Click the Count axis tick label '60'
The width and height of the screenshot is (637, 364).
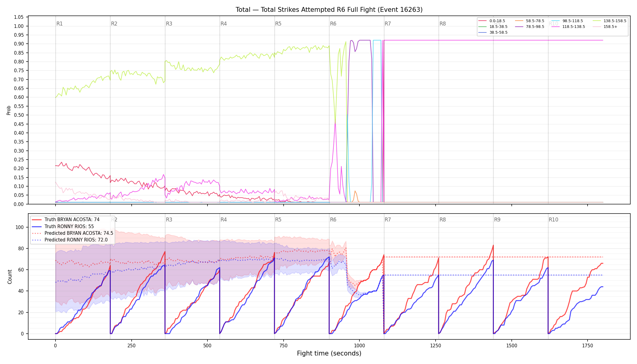pyautogui.click(x=21, y=270)
